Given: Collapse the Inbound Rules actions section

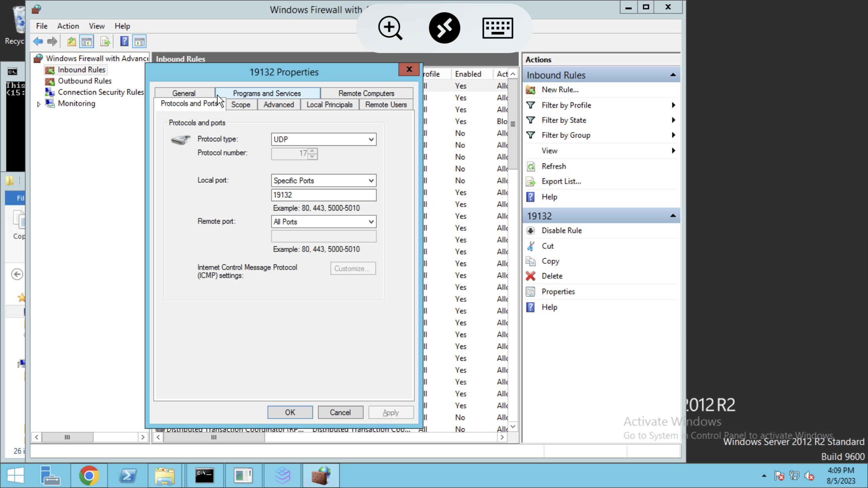Looking at the screenshot, I should 673,75.
